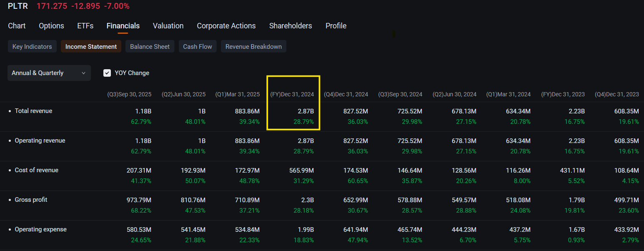The width and height of the screenshot is (644, 251).
Task: Click Cost of revenue value 192.93M
Action: pyautogui.click(x=193, y=170)
